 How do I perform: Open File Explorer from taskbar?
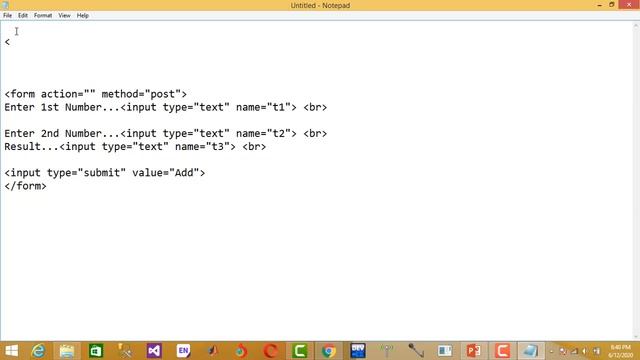(x=67, y=351)
